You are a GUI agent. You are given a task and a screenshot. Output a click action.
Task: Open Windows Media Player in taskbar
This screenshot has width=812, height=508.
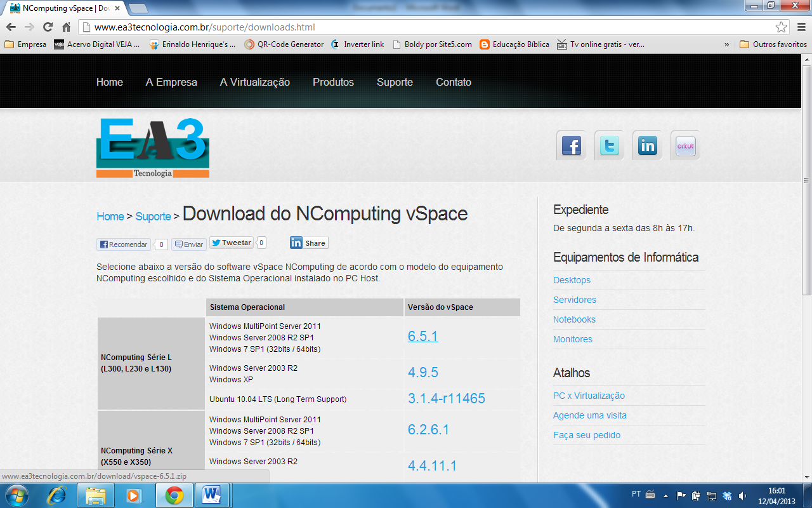[x=134, y=495]
